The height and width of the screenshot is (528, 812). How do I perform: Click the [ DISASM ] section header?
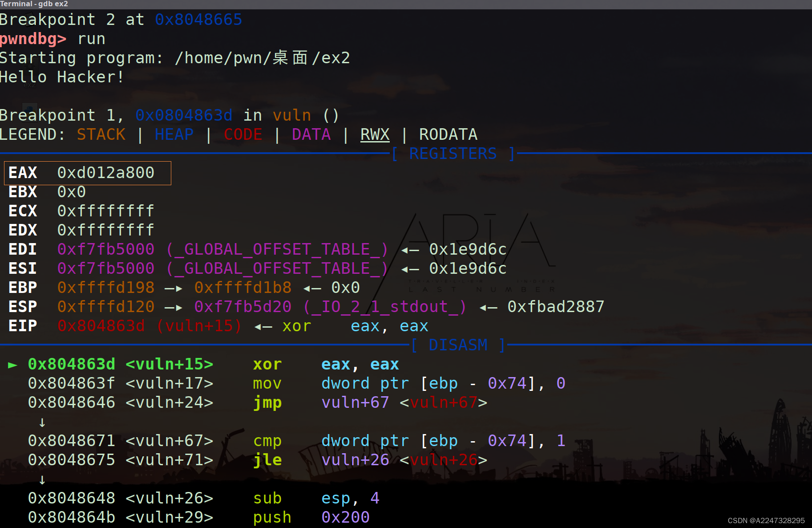458,345
